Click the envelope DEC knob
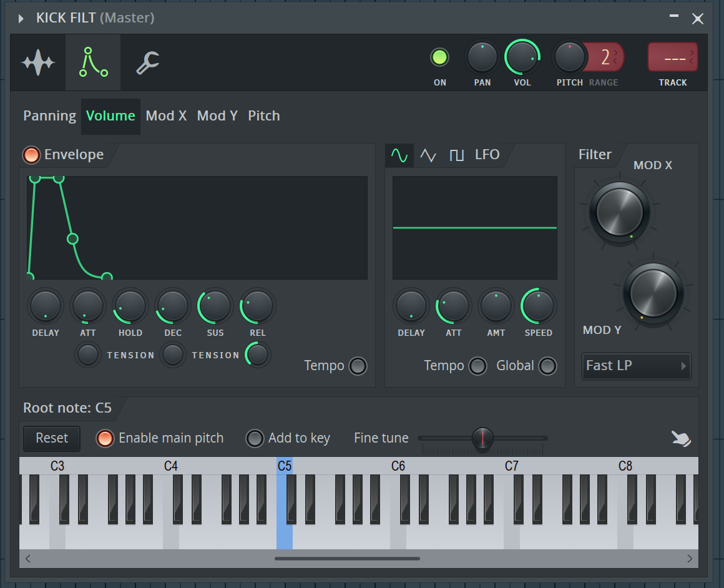724x588 pixels. point(173,306)
